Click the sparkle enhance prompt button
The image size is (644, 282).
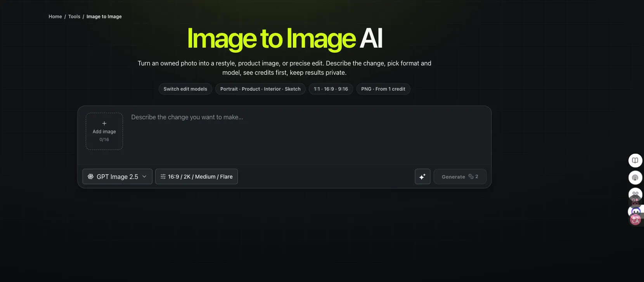[422, 177]
